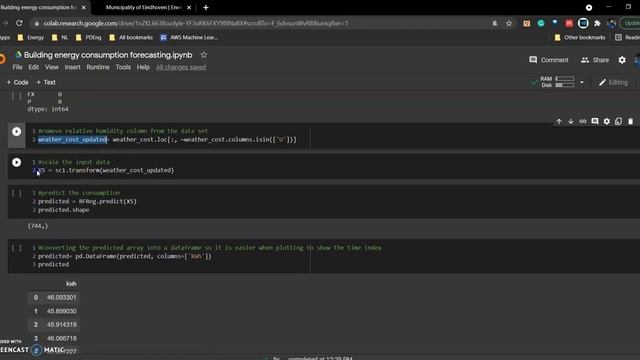Open AWS Machine Learning bookmark
This screenshot has width=640, height=360.
click(189, 38)
